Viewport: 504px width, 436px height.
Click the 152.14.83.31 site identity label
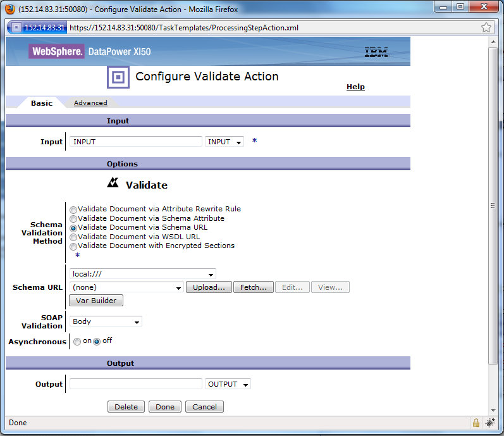(x=45, y=28)
